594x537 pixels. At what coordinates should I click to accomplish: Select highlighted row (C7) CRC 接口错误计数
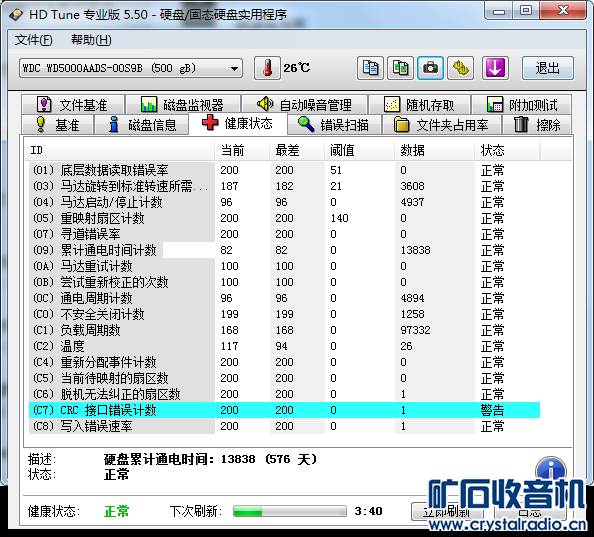pyautogui.click(x=284, y=410)
